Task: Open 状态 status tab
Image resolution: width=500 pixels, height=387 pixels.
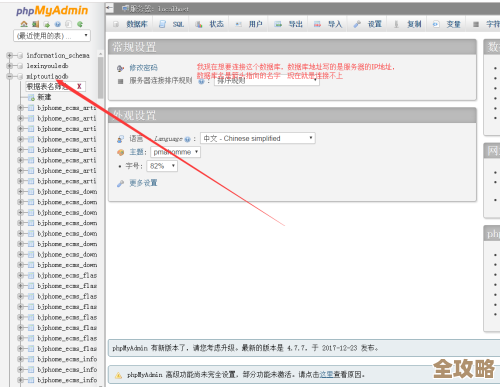Action: [x=209, y=24]
